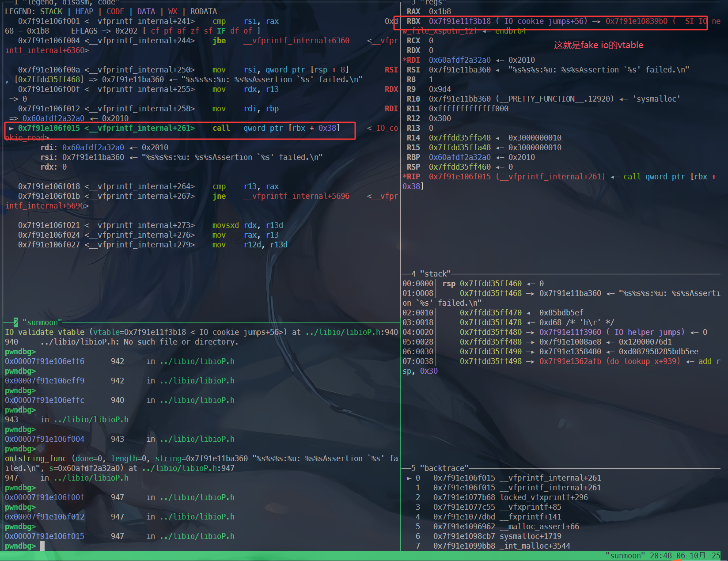Click the tmux status bar clock 20:48
This screenshot has height=561, width=728.
pyautogui.click(x=661, y=556)
